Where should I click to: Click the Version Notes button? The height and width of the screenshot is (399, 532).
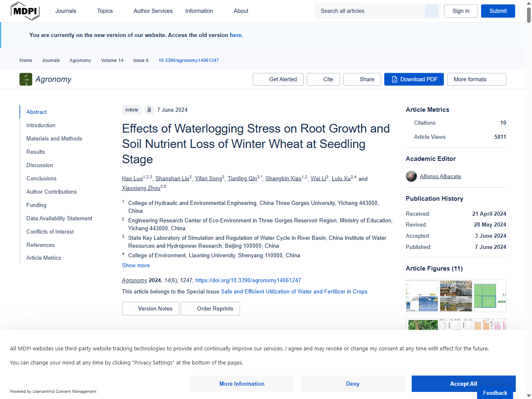[150, 308]
